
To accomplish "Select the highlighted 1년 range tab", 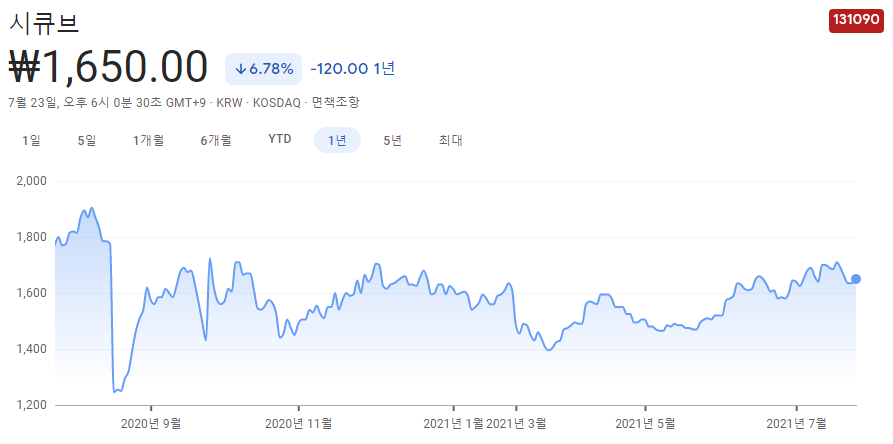I will coord(337,140).
